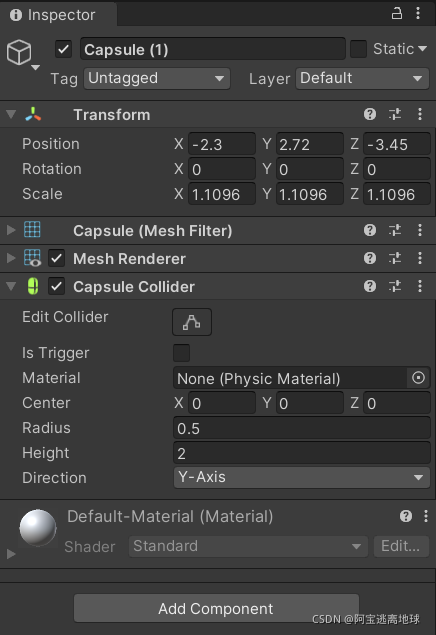
Task: Open Transform preset settings sliders icon
Action: point(395,114)
